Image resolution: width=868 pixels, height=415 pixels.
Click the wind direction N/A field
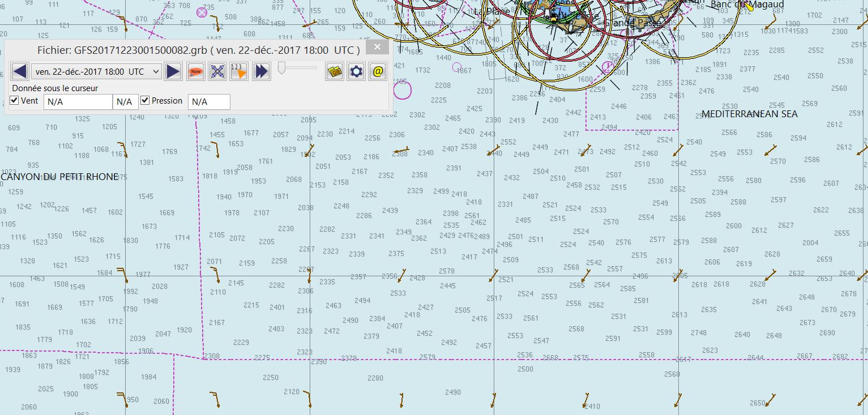pos(125,102)
